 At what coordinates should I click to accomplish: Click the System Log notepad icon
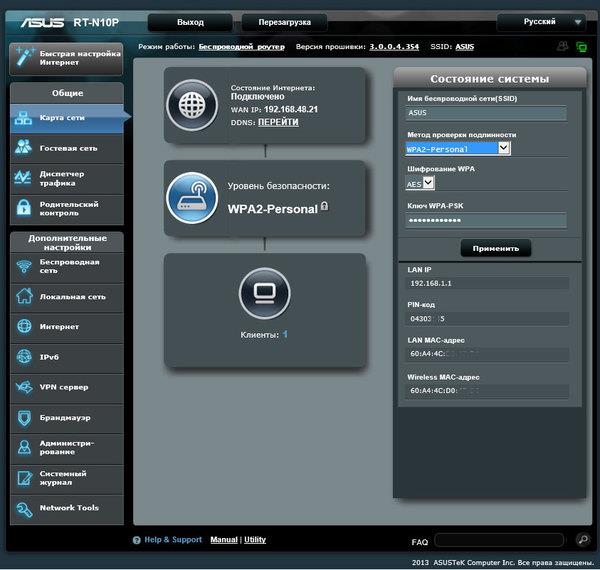tap(24, 478)
